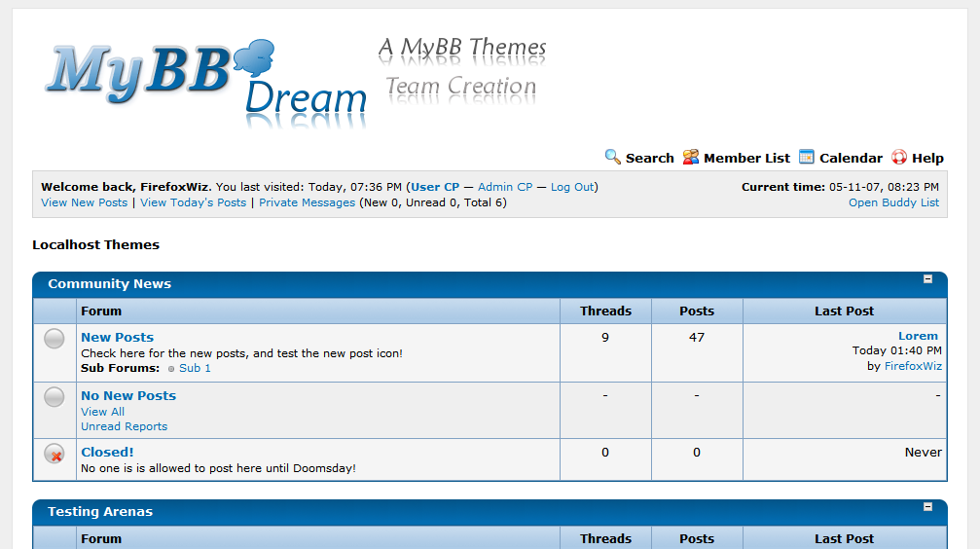Click the New Posts forum status icon
Image resolution: width=980 pixels, height=549 pixels.
(54, 339)
